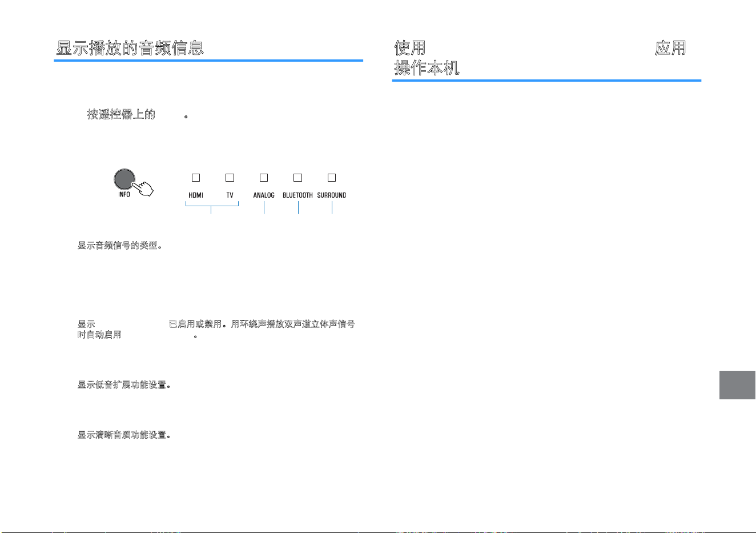
Task: Click the SURROUND indicator label
Action: click(332, 195)
